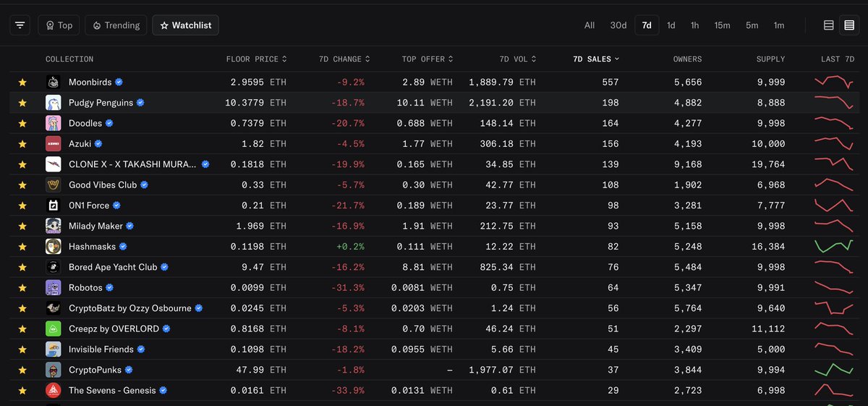Sort by 7D Vol column
868x406 pixels.
tap(518, 59)
